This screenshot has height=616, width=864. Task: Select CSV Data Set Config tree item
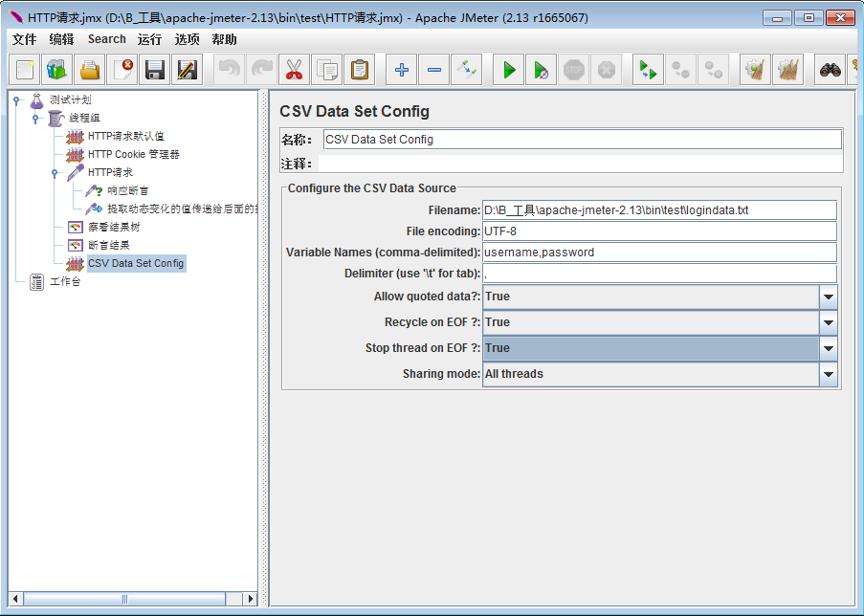[x=136, y=263]
